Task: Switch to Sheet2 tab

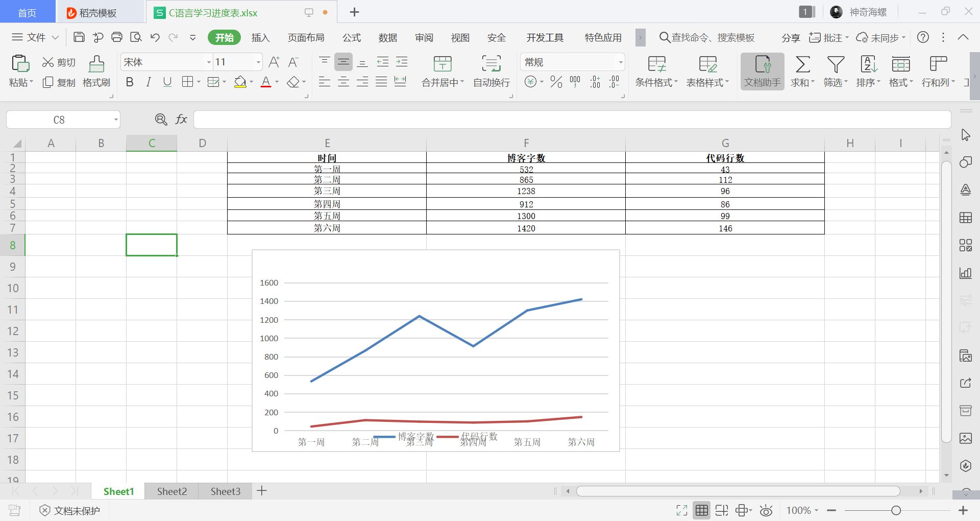Action: 172,491
